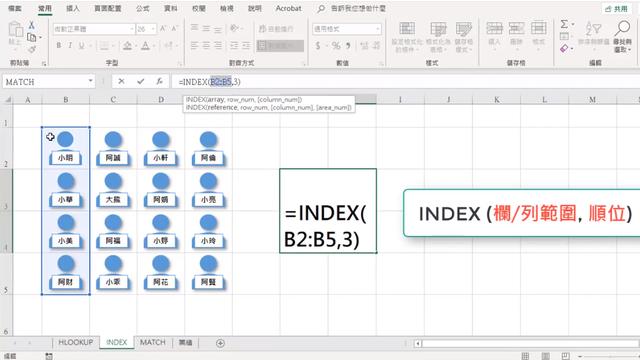The image size is (640, 360).
Task: Open the font name dropdown
Action: click(131, 29)
